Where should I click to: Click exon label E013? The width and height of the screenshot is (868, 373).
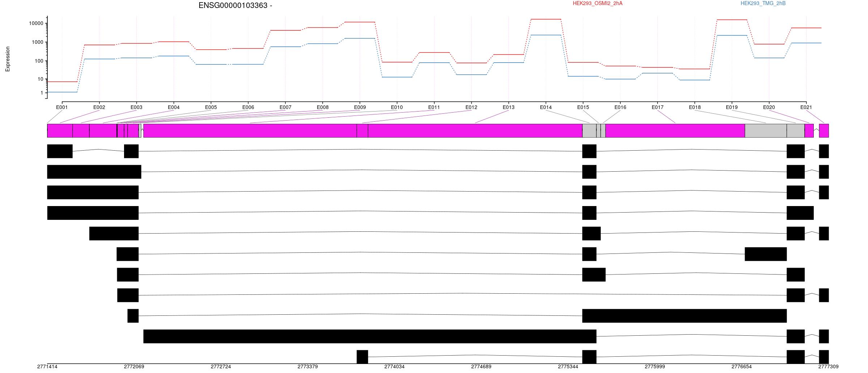point(509,108)
